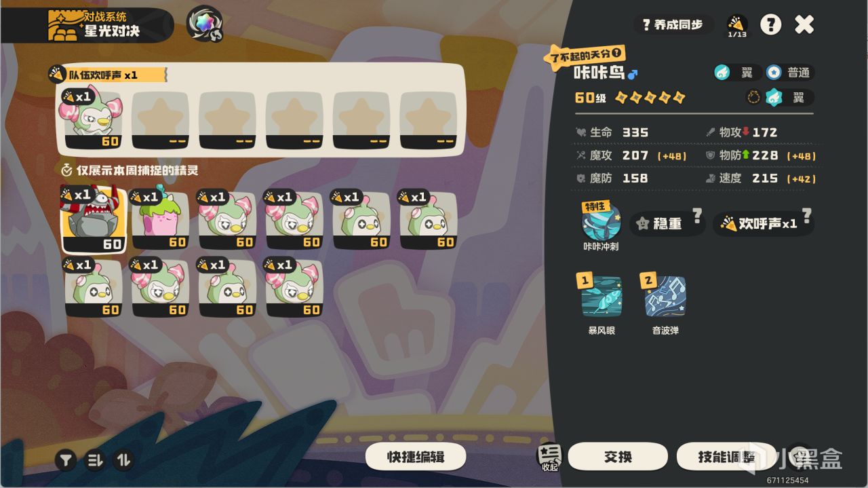Show 稳重 nature details
The image size is (868, 488).
point(667,223)
